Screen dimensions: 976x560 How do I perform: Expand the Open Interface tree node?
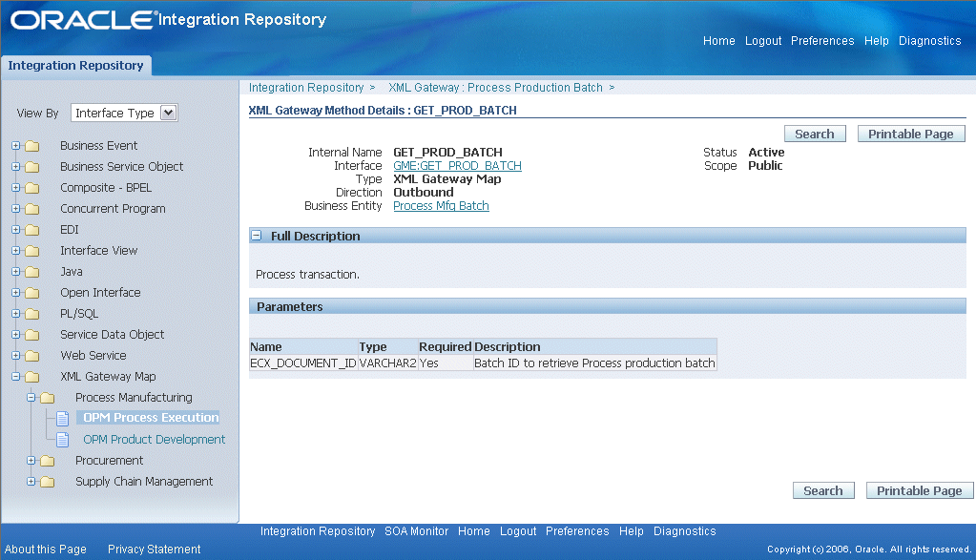pyautogui.click(x=15, y=293)
